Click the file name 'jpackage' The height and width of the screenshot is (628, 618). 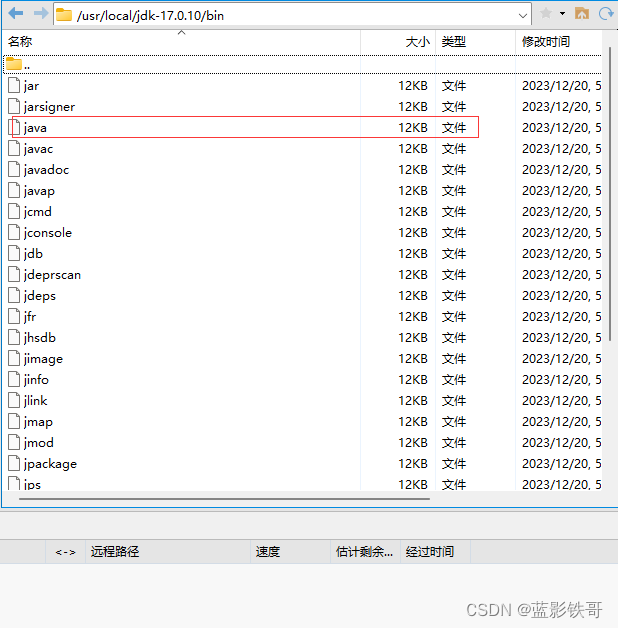[50, 464]
